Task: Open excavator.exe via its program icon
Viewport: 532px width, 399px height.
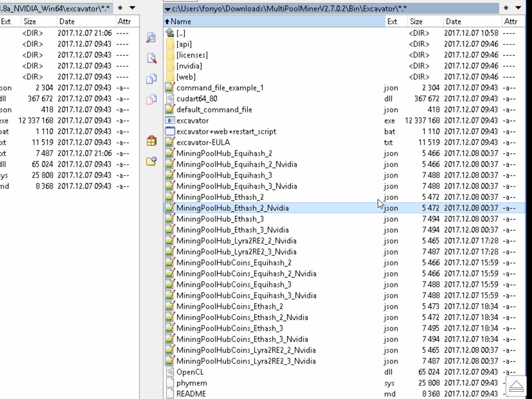Action: click(x=170, y=120)
